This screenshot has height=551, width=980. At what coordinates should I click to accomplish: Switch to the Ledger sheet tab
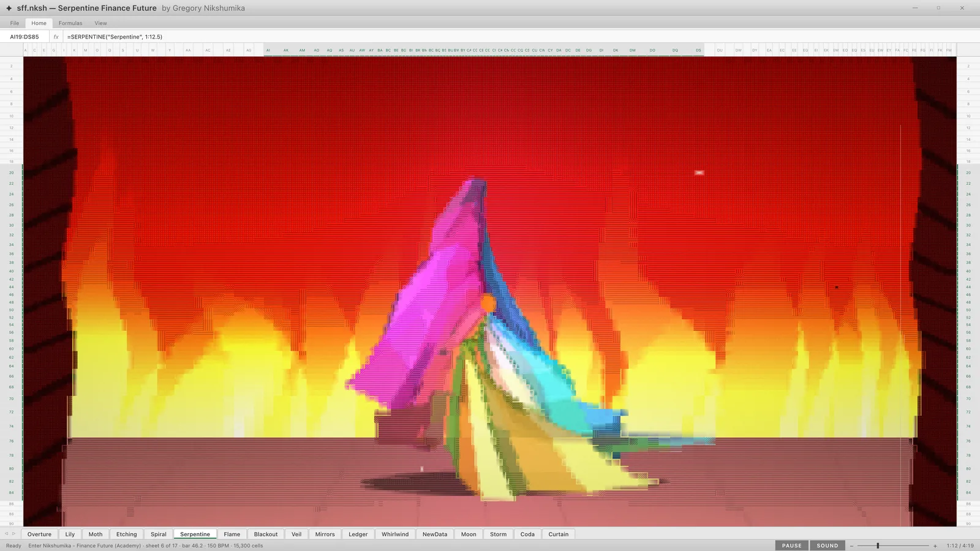pyautogui.click(x=358, y=534)
